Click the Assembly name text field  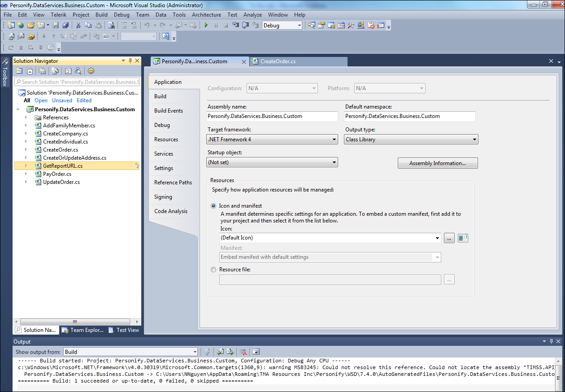point(272,116)
